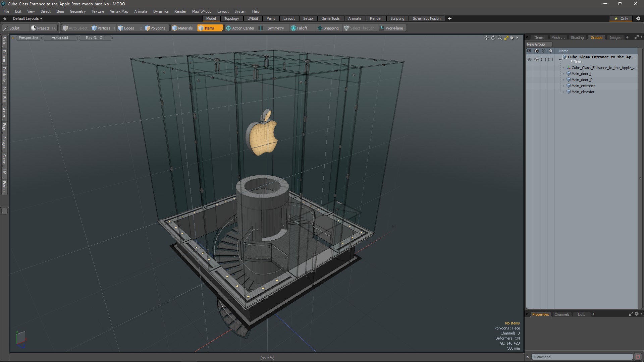Check the second checkbox in Cube_Glass group row

tap(551, 59)
